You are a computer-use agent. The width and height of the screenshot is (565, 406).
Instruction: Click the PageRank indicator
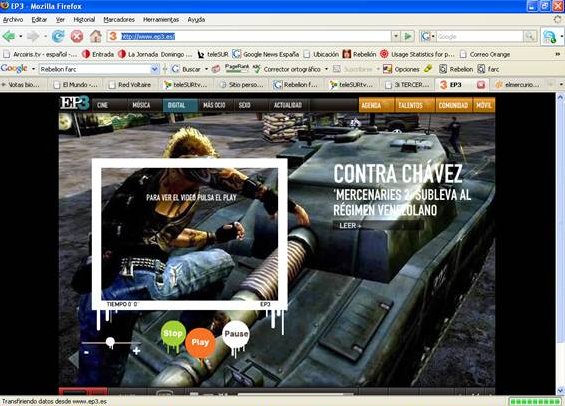pyautogui.click(x=237, y=68)
